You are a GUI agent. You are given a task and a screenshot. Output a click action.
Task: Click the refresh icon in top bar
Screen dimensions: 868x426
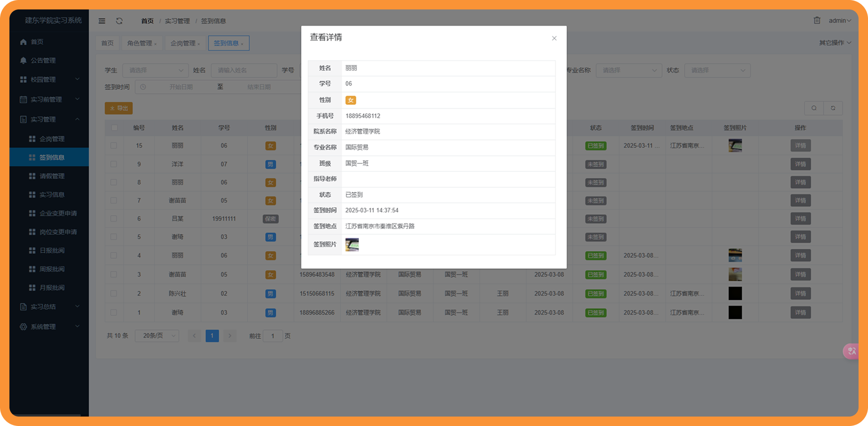click(x=119, y=21)
